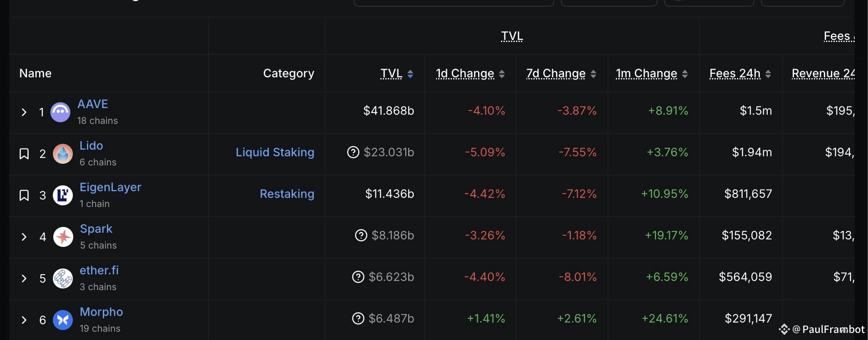The image size is (868, 340).
Task: Toggle bookmark for EigenLayer row
Action: click(x=24, y=195)
